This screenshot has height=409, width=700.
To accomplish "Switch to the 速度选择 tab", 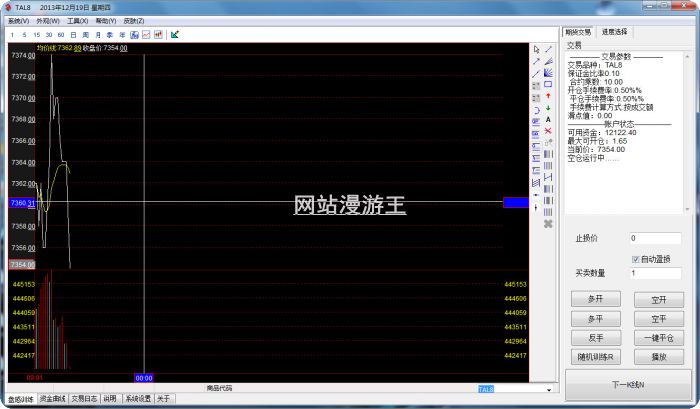I will (x=614, y=32).
